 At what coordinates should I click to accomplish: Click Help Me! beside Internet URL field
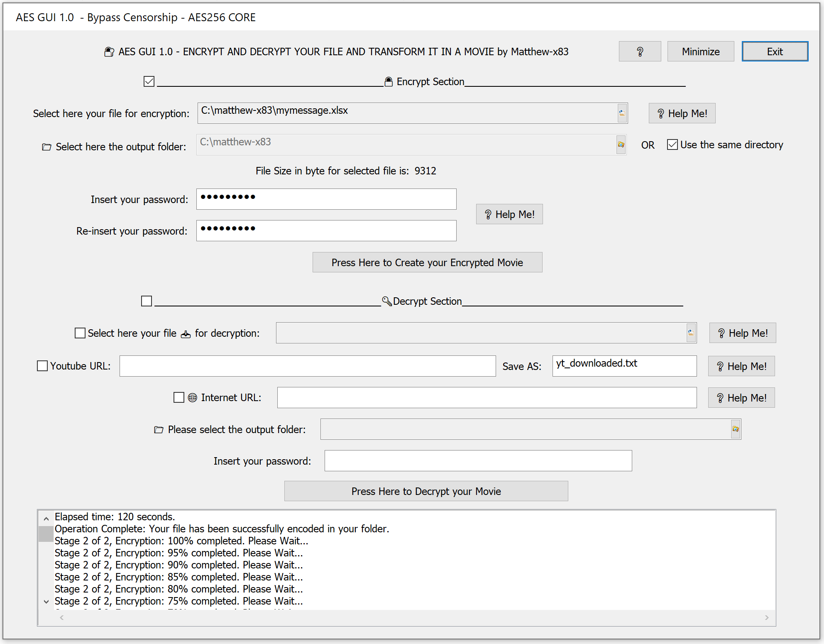click(741, 398)
